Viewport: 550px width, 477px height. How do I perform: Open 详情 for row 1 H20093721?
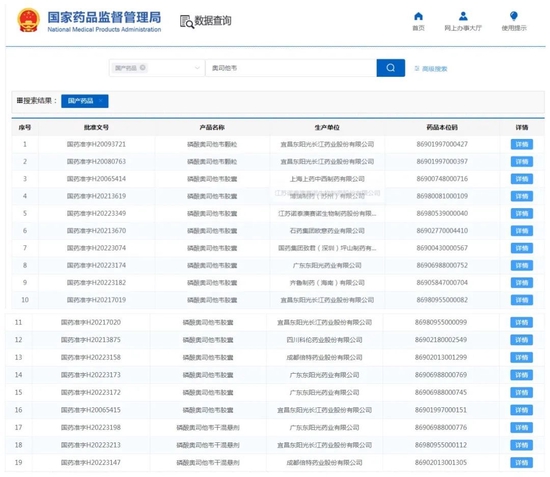point(522,145)
